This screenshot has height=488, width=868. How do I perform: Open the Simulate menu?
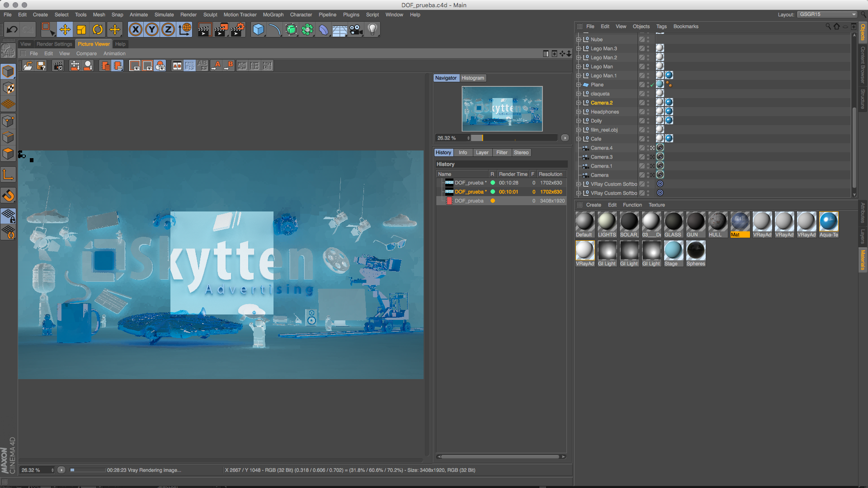click(164, 14)
